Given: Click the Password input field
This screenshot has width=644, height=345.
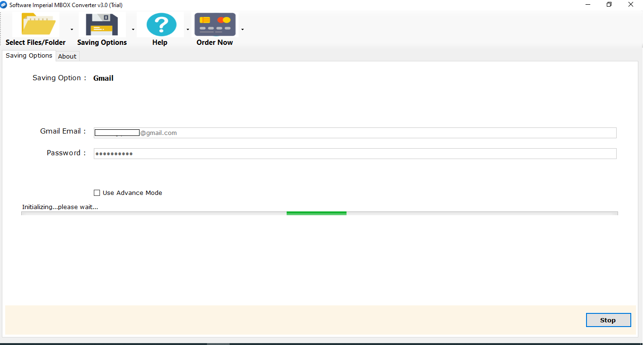Looking at the screenshot, I should click(x=355, y=153).
